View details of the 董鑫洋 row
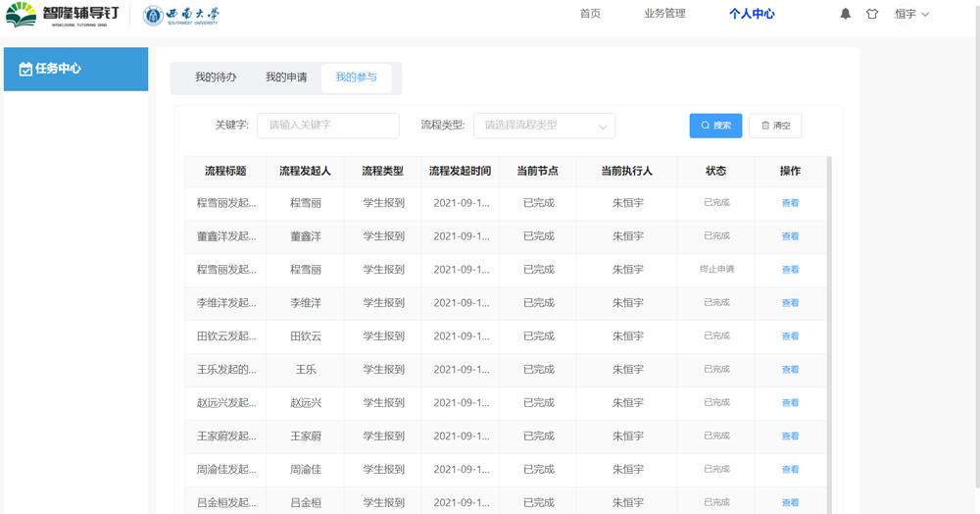980x514 pixels. click(x=790, y=236)
